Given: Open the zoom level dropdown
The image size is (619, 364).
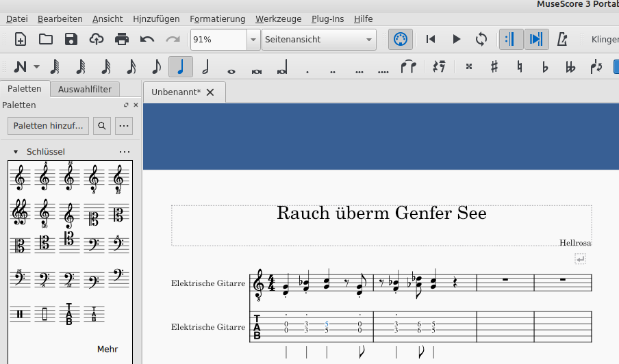Looking at the screenshot, I should pyautogui.click(x=253, y=40).
